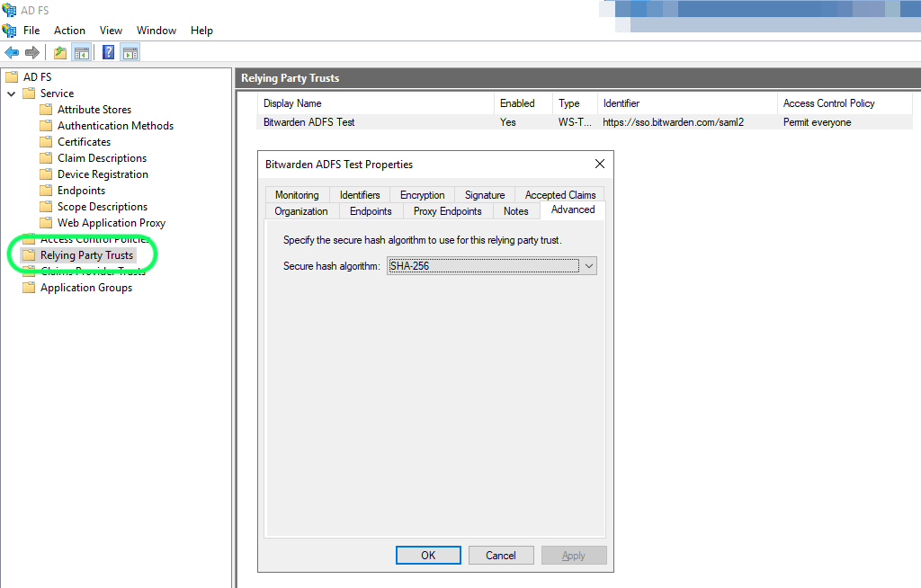Switch to the Notes tab
Image resolution: width=921 pixels, height=588 pixels.
click(x=515, y=211)
